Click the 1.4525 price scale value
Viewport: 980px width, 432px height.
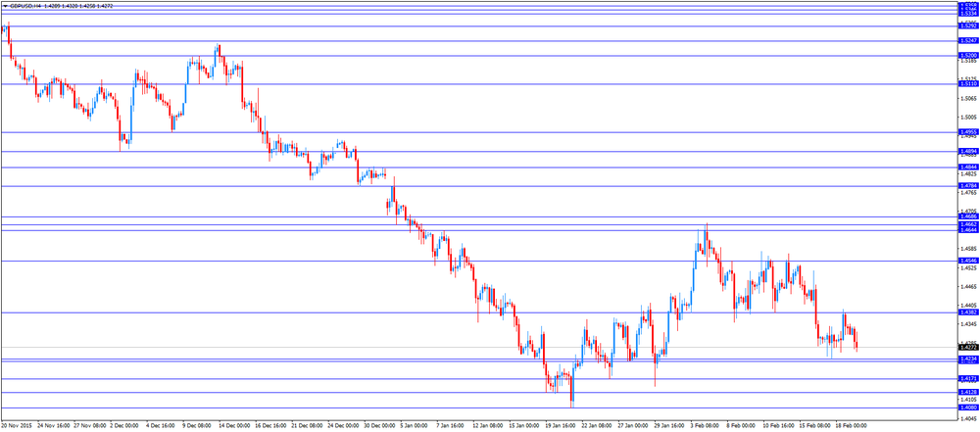pos(968,268)
